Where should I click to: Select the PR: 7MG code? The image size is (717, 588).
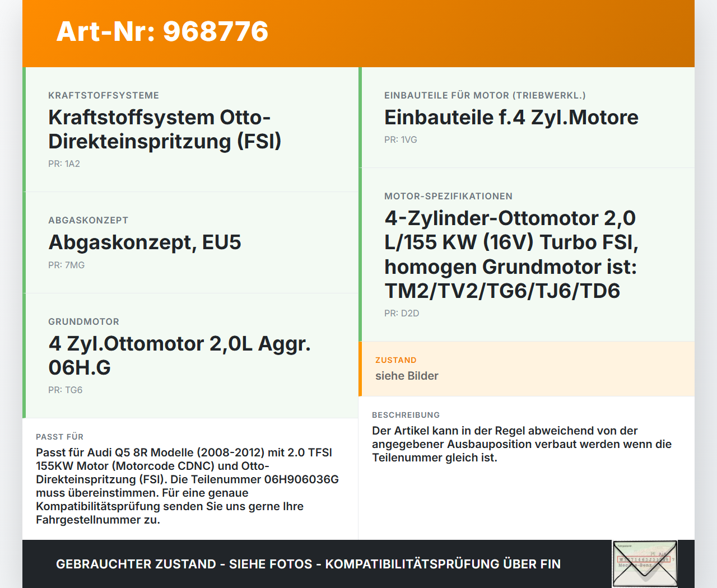pyautogui.click(x=67, y=265)
